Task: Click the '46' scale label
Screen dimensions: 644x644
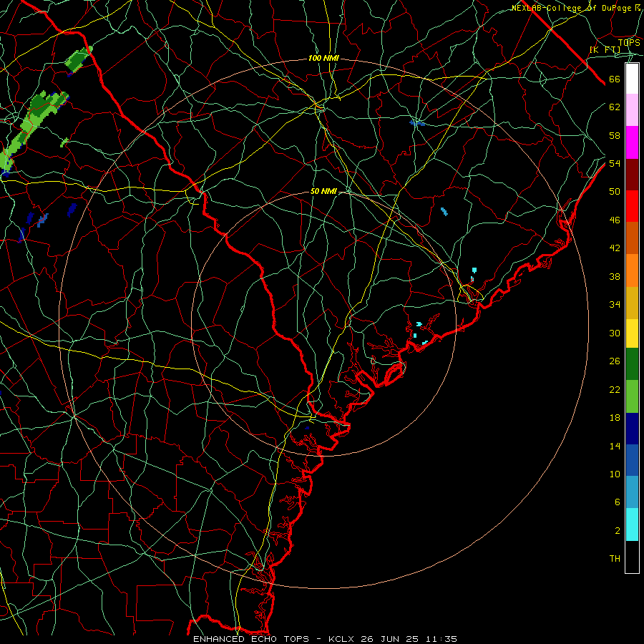Action: point(615,220)
